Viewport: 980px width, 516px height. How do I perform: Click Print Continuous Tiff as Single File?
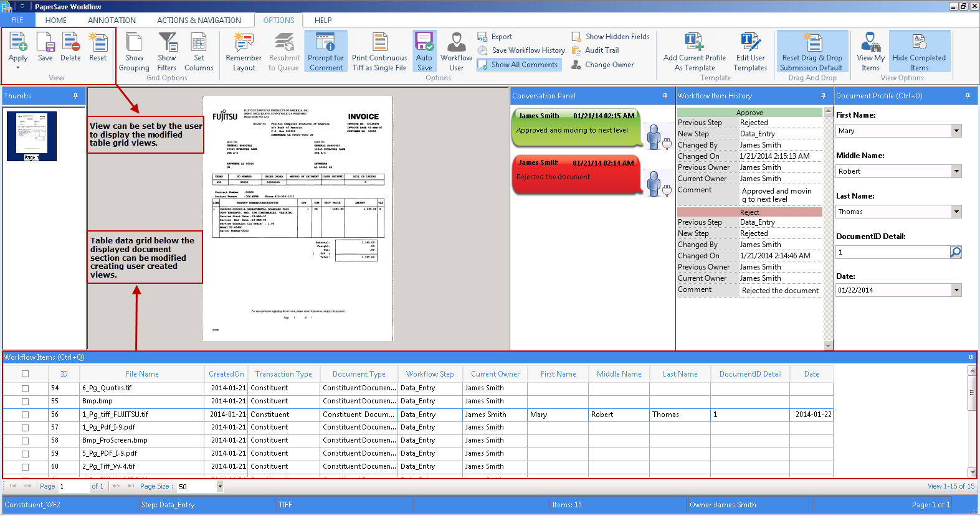click(x=379, y=52)
